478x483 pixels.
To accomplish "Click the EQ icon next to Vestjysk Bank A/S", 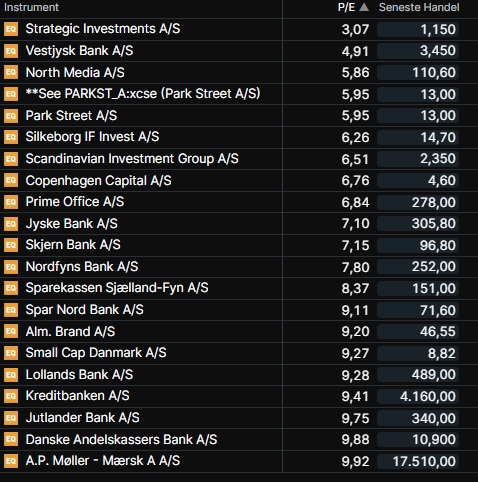I will click(11, 51).
